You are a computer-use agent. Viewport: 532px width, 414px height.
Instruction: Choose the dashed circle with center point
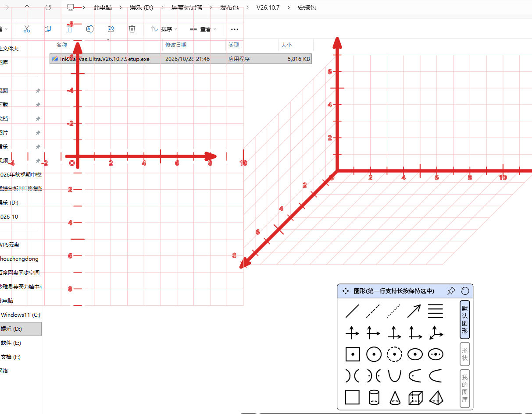[394, 354]
